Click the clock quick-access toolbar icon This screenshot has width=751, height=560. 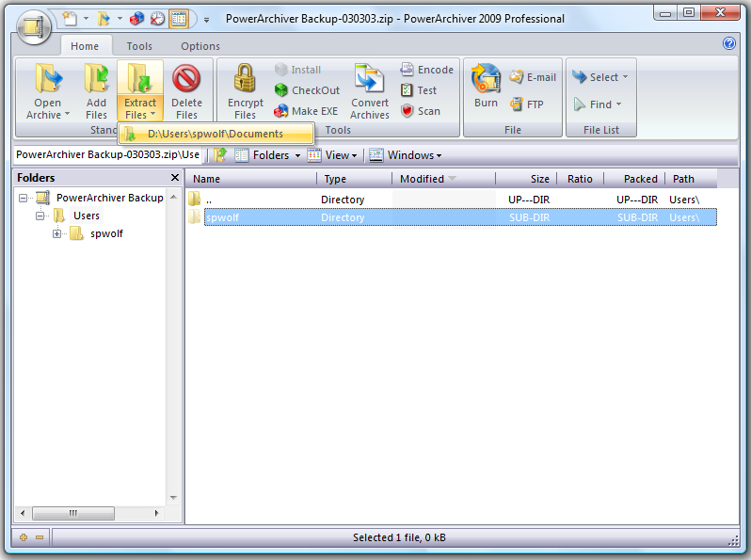pyautogui.click(x=157, y=19)
